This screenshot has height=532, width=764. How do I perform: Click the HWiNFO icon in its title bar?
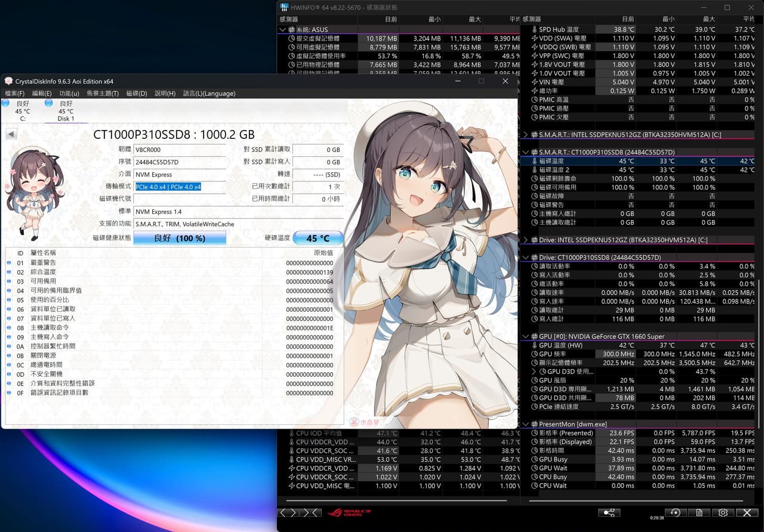[x=284, y=7]
